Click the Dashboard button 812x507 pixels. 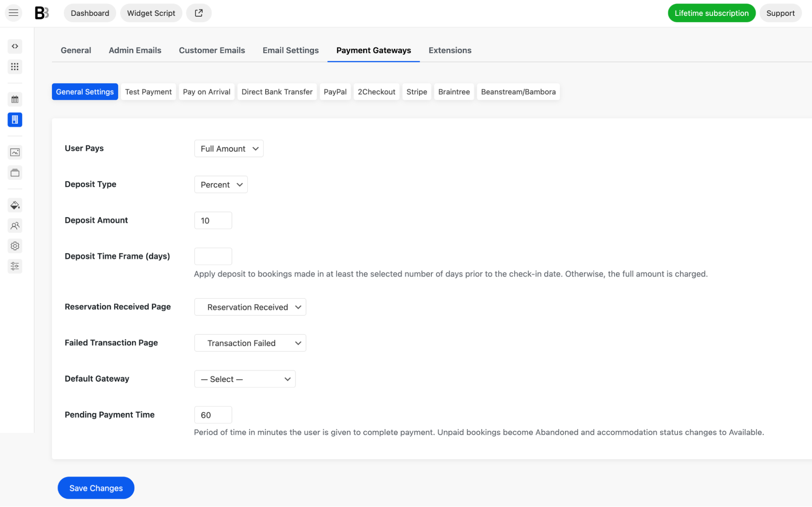pyautogui.click(x=90, y=13)
